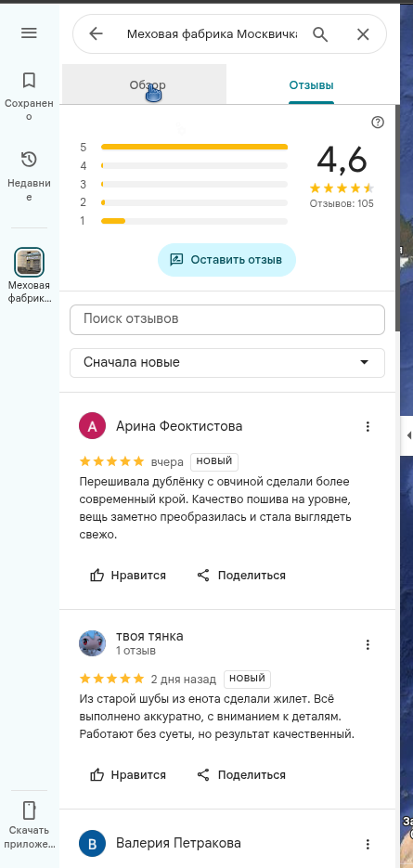Image resolution: width=413 pixels, height=868 pixels.
Task: Share твоя тянка's review
Action: pos(241,774)
